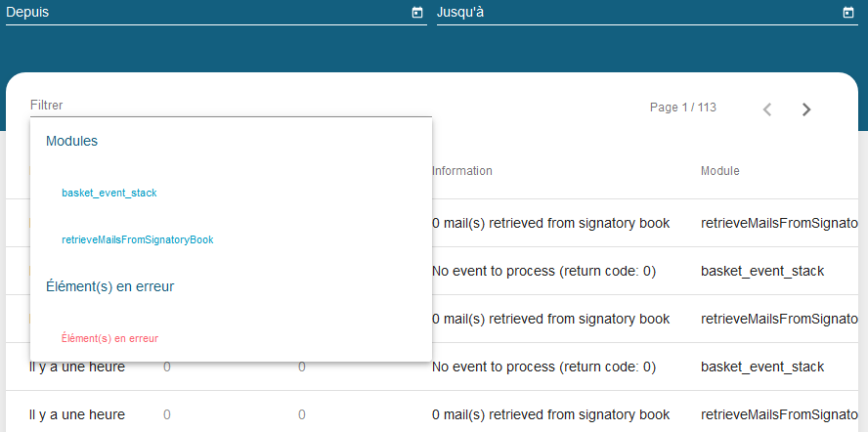
Task: Focus the Filtrer input field
Action: (x=230, y=106)
